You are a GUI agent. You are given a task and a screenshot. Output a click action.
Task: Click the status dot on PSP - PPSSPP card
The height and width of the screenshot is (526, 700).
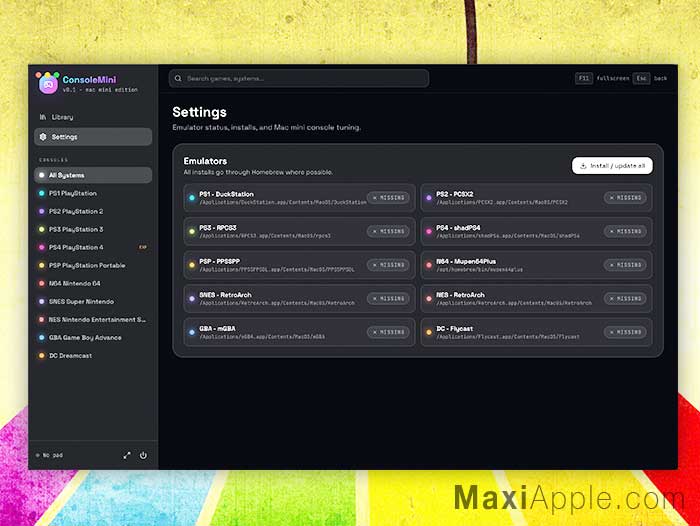(192, 265)
